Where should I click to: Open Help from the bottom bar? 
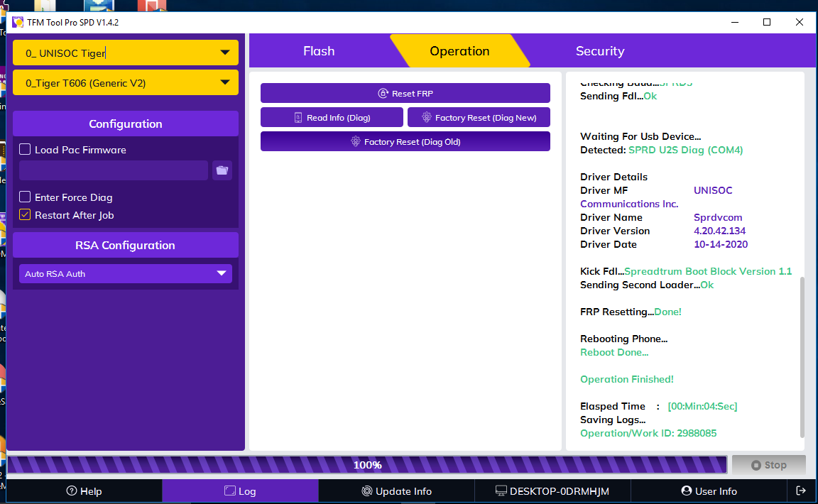click(x=84, y=491)
